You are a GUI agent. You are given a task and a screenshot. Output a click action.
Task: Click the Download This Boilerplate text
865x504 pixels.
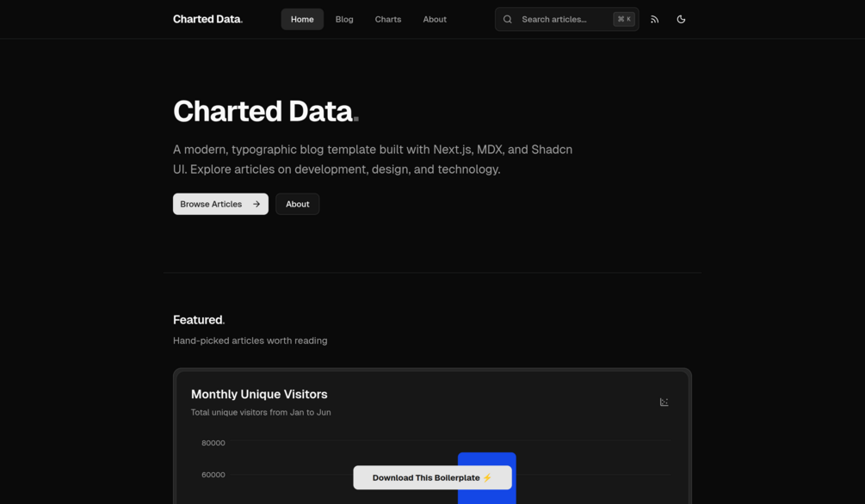(x=426, y=477)
